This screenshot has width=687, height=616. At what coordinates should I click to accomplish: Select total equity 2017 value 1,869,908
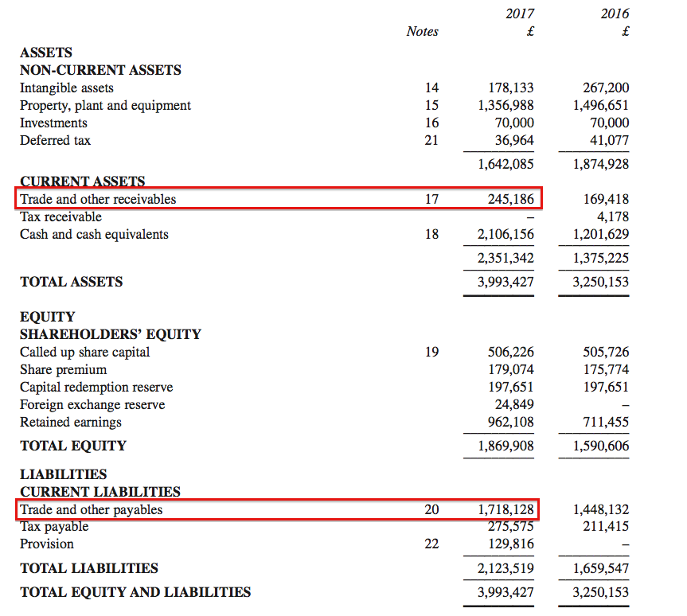click(x=505, y=446)
